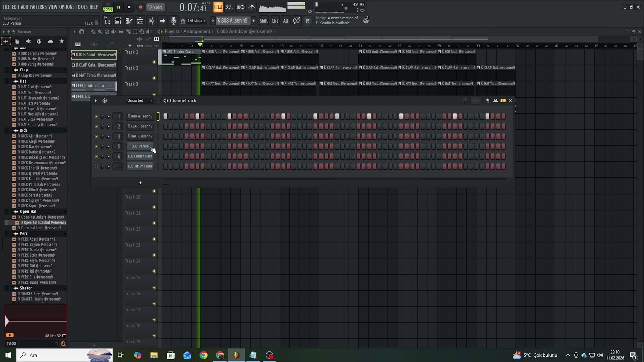Open the TOOLS menu

(x=82, y=7)
